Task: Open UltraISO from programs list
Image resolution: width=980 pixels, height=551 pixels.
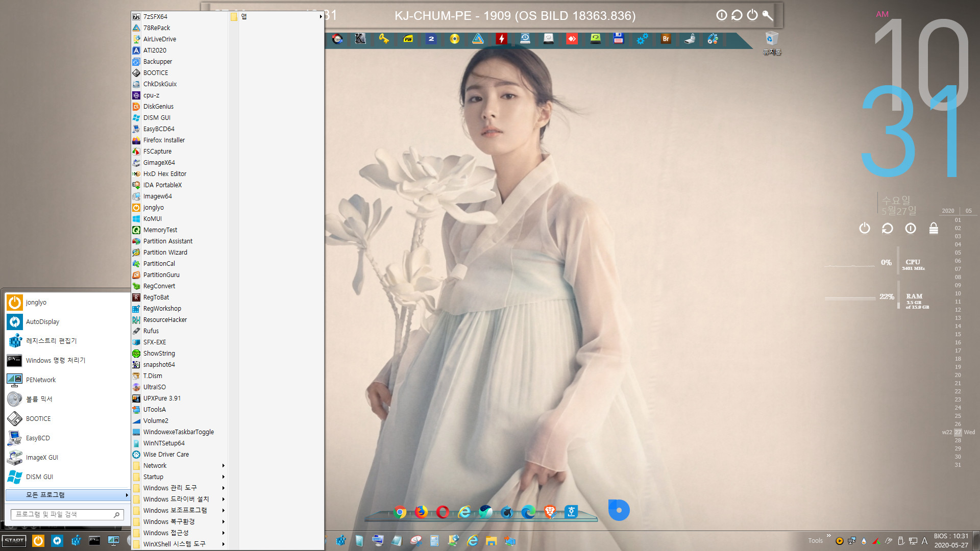Action: point(179,387)
